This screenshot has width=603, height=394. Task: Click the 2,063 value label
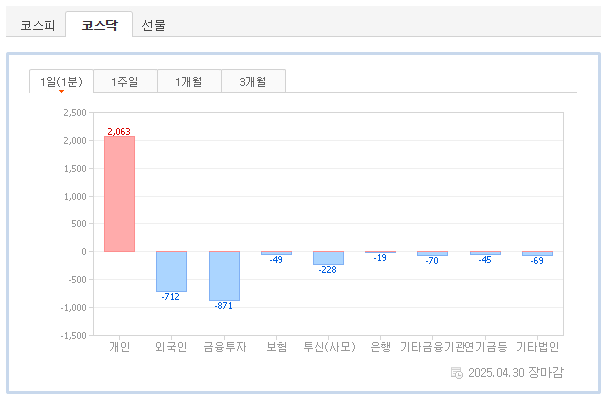pos(119,131)
